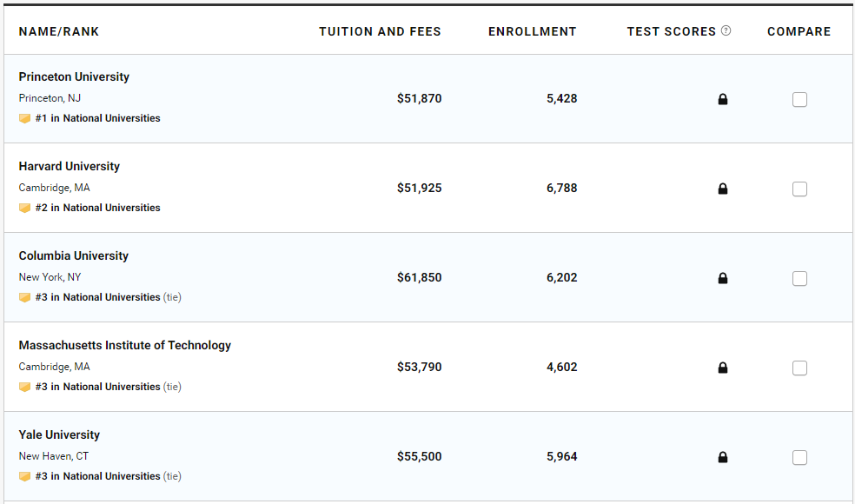Click Yale University's test scores lock icon
Image resolution: width=855 pixels, height=504 pixels.
pos(723,458)
